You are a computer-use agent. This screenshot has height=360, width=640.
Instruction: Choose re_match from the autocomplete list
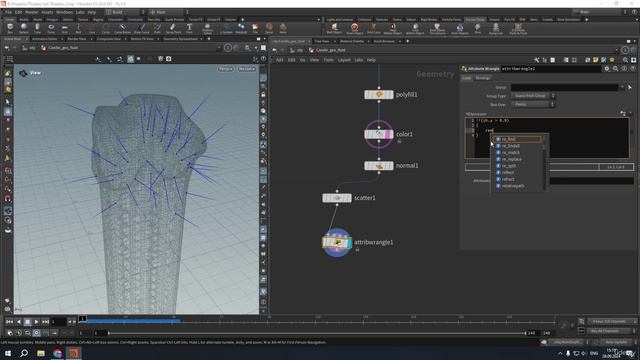tap(519, 153)
